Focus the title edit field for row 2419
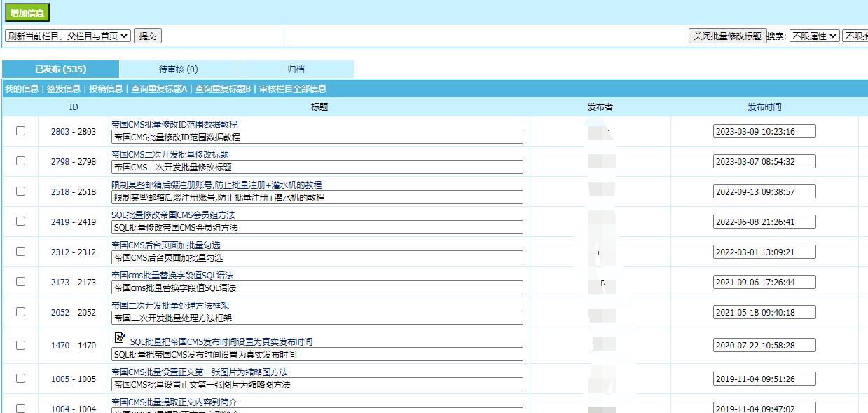This screenshot has height=413, width=868. (x=317, y=227)
